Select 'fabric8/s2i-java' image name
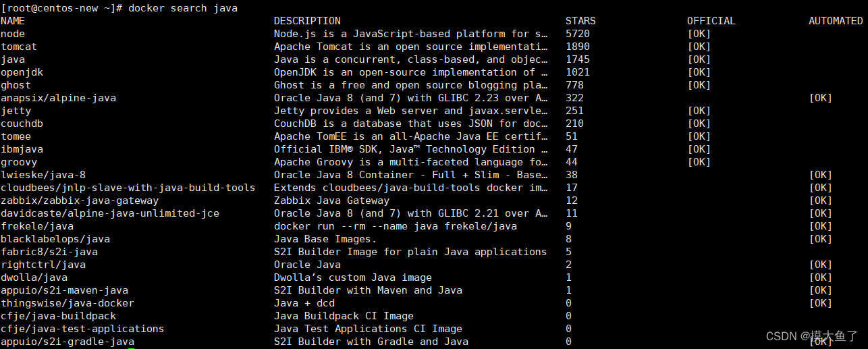The height and width of the screenshot is (349, 868). pyautogui.click(x=49, y=252)
